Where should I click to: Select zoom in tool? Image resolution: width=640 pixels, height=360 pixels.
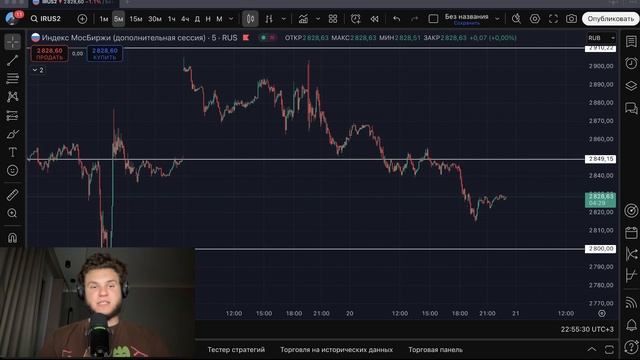point(13,213)
